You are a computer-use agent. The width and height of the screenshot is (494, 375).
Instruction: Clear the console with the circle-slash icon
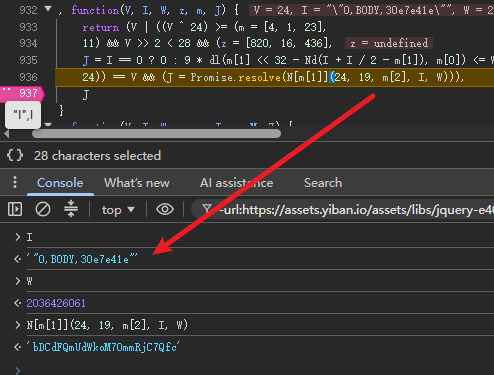point(43,209)
